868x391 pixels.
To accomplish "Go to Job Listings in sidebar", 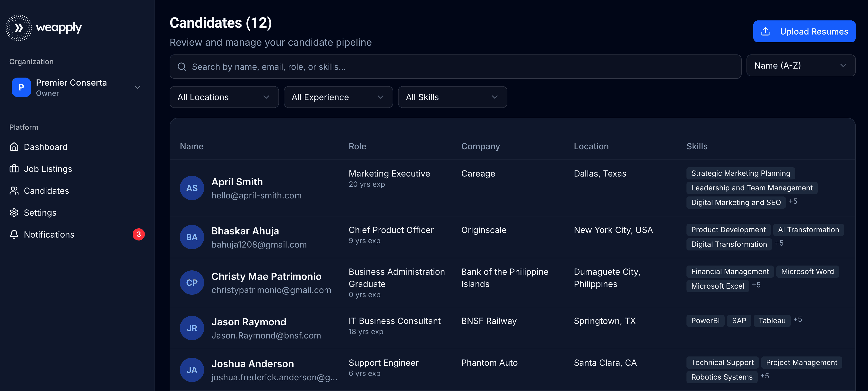I will [48, 169].
